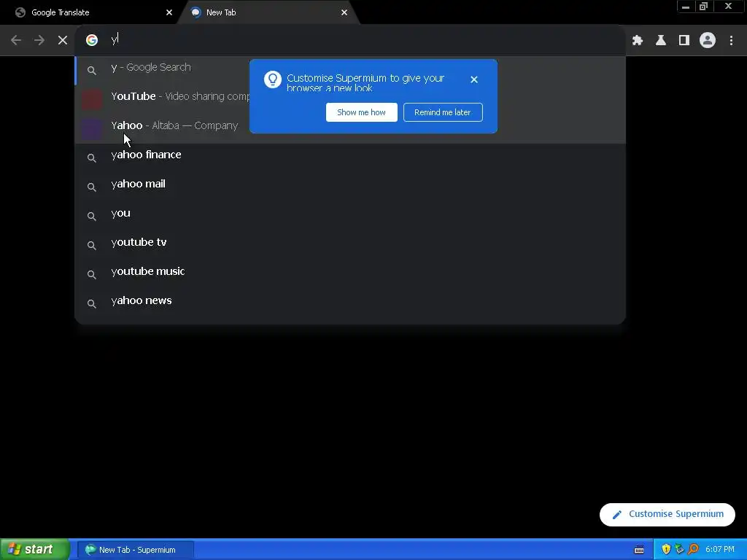
Task: Open the profile avatar menu
Action: click(x=708, y=40)
